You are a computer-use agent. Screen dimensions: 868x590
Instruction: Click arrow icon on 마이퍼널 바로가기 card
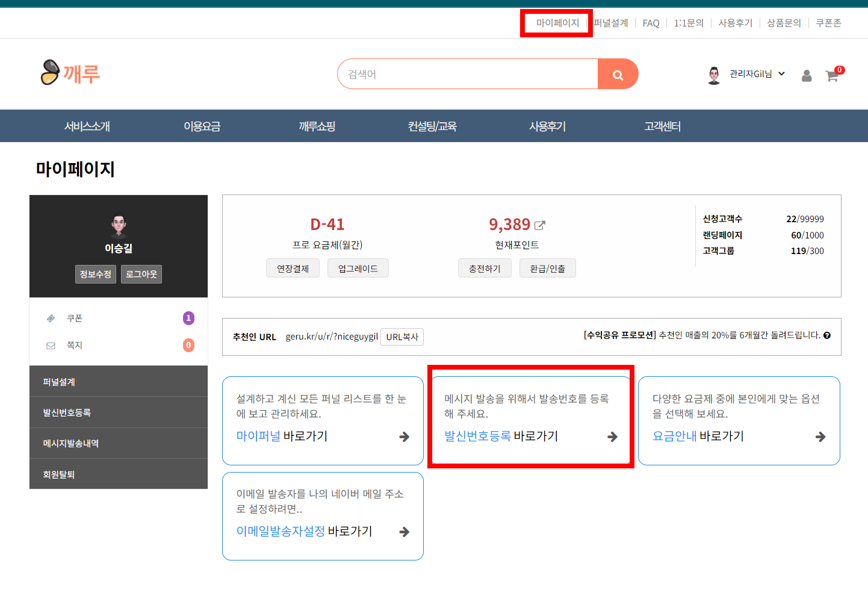point(405,436)
